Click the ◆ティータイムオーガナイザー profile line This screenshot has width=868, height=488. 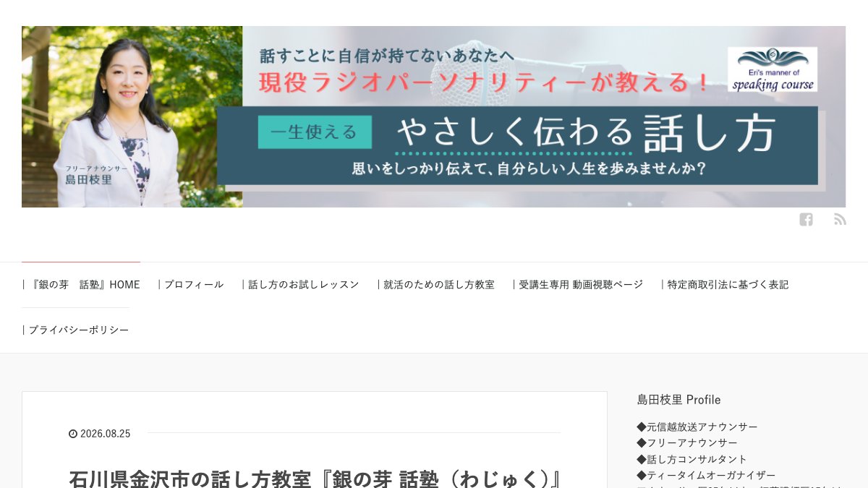[x=707, y=475]
